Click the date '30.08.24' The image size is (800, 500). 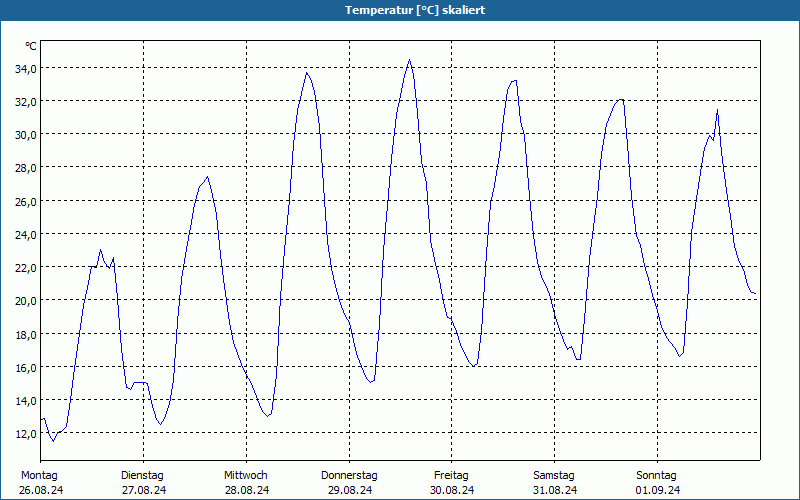click(452, 490)
